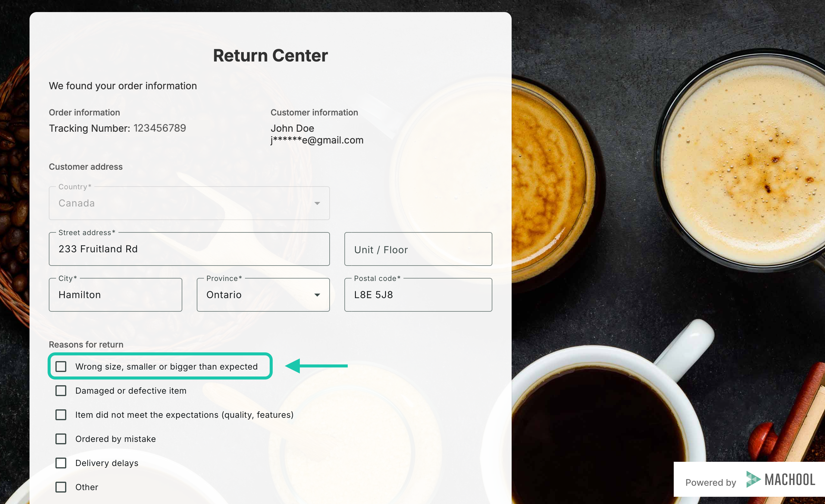
Task: Open the Province dropdown showing Ontario
Action: click(263, 295)
